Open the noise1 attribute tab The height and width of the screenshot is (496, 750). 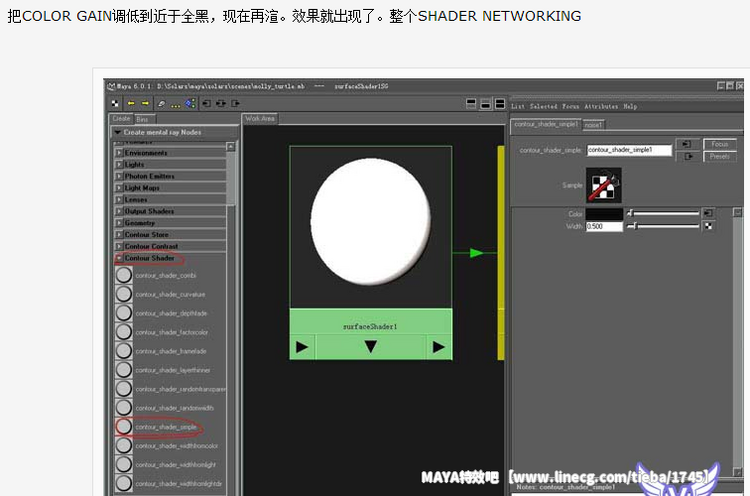pos(594,125)
